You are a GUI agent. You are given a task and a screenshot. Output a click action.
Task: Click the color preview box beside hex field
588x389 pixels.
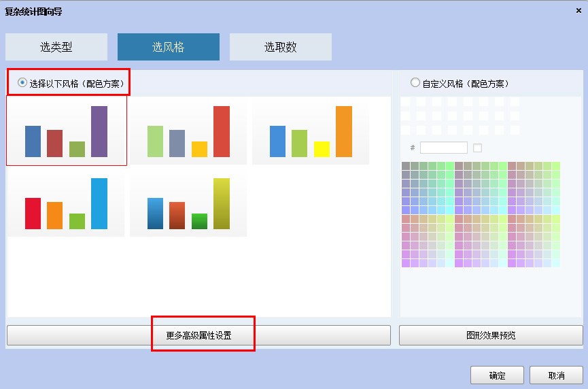(x=477, y=148)
